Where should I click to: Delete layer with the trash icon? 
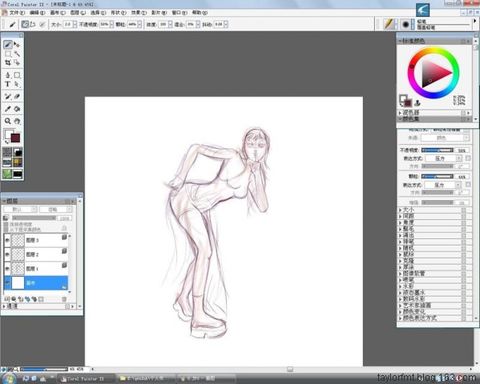[64, 299]
